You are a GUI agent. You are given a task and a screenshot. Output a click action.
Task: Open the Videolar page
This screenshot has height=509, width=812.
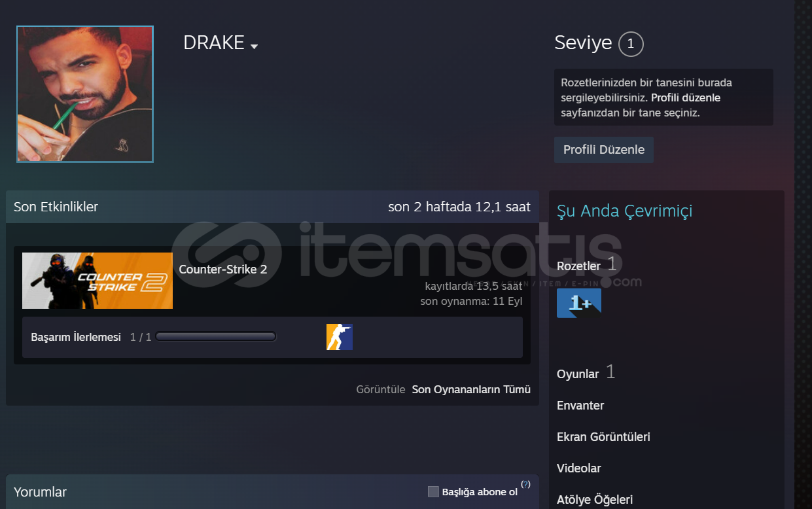click(x=579, y=468)
